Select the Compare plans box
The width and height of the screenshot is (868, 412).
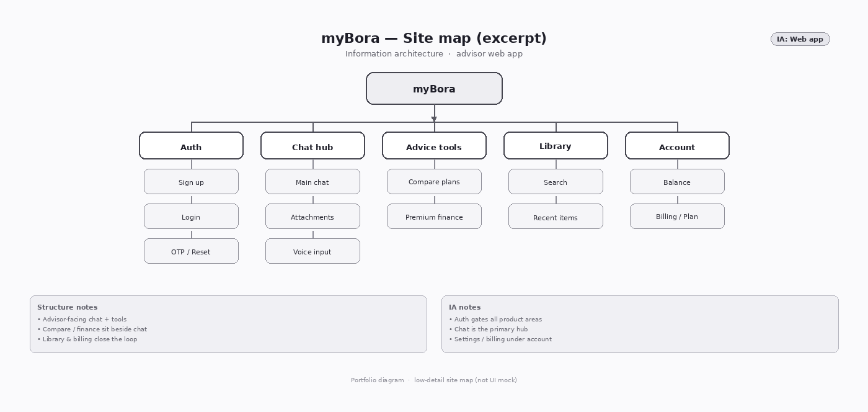point(434,182)
